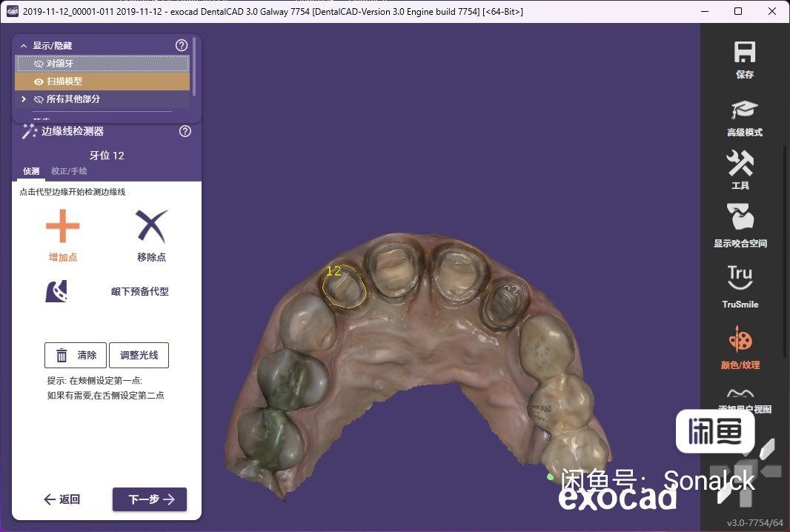Proceed with the 下一步 next button
The width and height of the screenshot is (790, 532).
pyautogui.click(x=150, y=499)
